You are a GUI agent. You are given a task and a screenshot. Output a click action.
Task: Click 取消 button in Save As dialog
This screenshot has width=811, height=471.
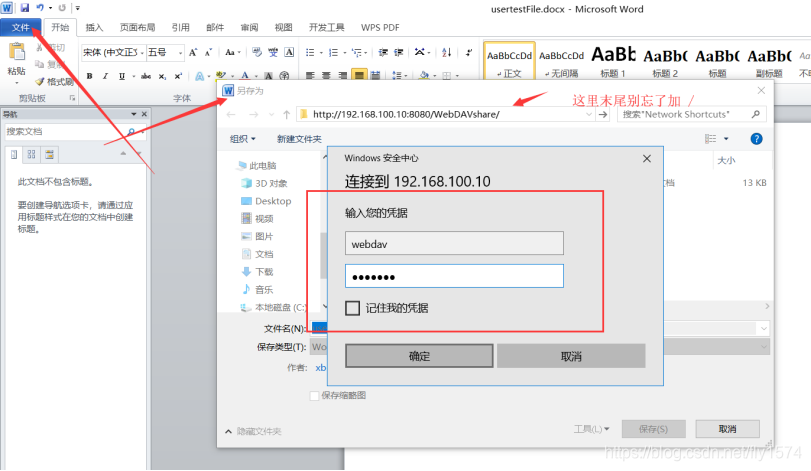[727, 429]
